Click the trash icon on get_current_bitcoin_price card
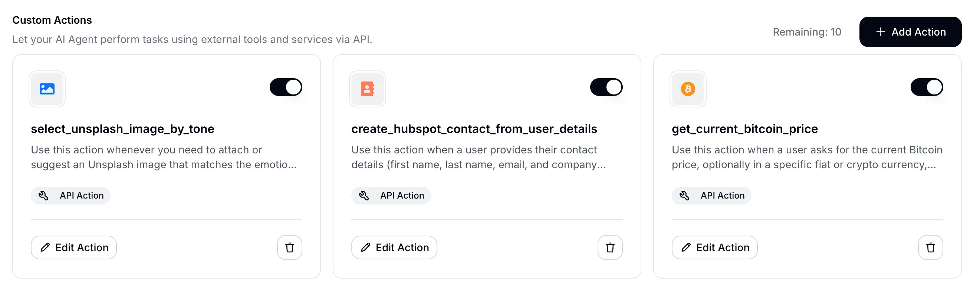 [931, 247]
